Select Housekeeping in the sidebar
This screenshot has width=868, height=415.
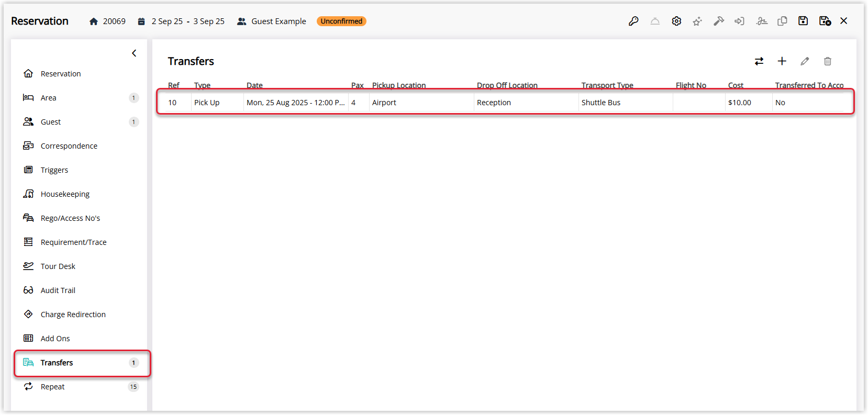[79, 194]
